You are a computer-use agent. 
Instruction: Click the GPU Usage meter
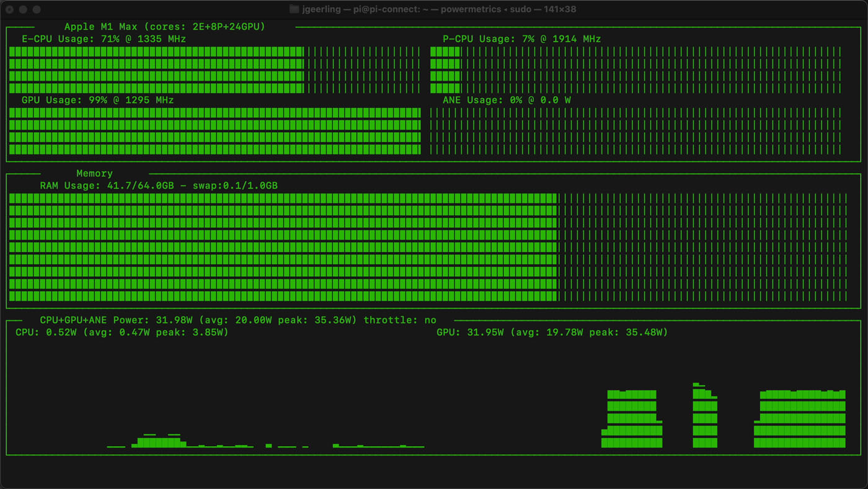[x=214, y=130]
